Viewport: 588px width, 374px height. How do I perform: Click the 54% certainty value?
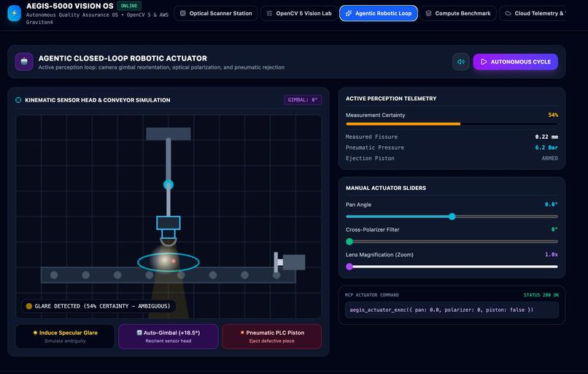click(x=553, y=115)
